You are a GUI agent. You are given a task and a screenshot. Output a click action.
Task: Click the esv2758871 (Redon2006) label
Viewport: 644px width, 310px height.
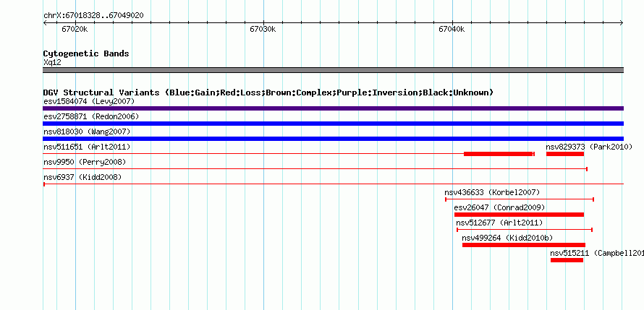91,116
